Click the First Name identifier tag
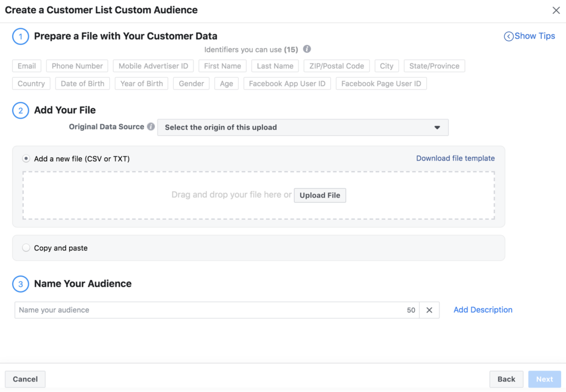This screenshot has height=392, width=566. click(222, 66)
